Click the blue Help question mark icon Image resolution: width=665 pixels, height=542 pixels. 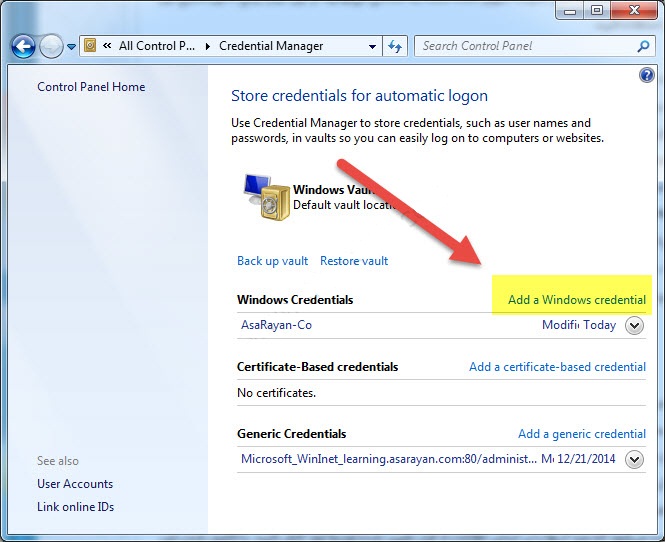[x=645, y=76]
